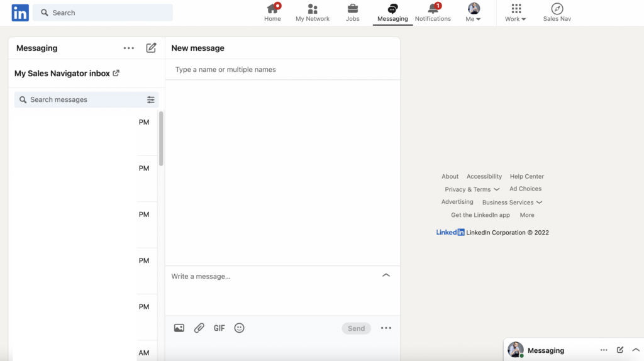The height and width of the screenshot is (361, 644).
Task: Expand the message compose box chevron
Action: click(x=386, y=275)
